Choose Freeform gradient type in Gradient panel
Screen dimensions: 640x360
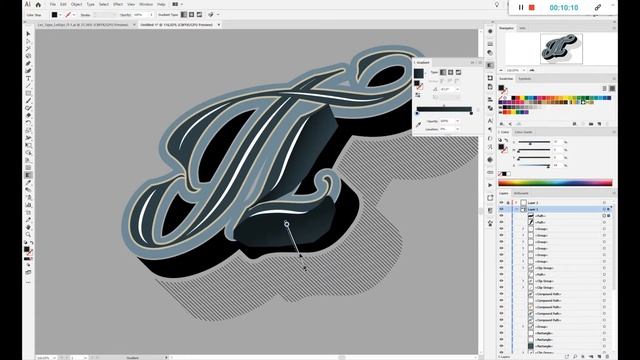[x=458, y=72]
